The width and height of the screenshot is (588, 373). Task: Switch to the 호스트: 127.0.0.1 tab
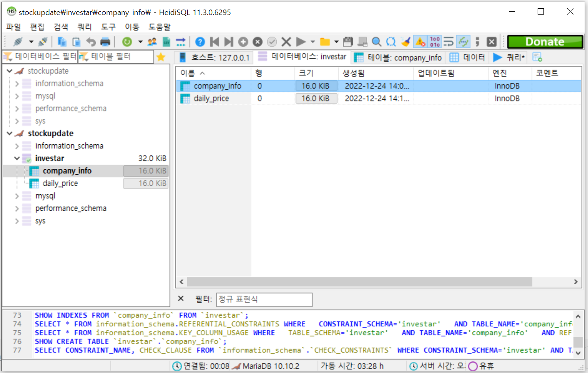click(213, 57)
